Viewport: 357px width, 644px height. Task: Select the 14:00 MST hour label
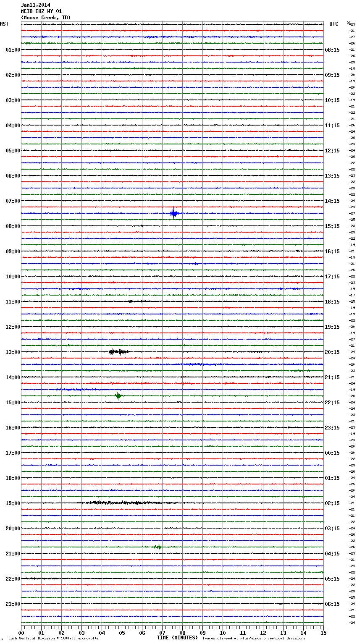click(13, 377)
